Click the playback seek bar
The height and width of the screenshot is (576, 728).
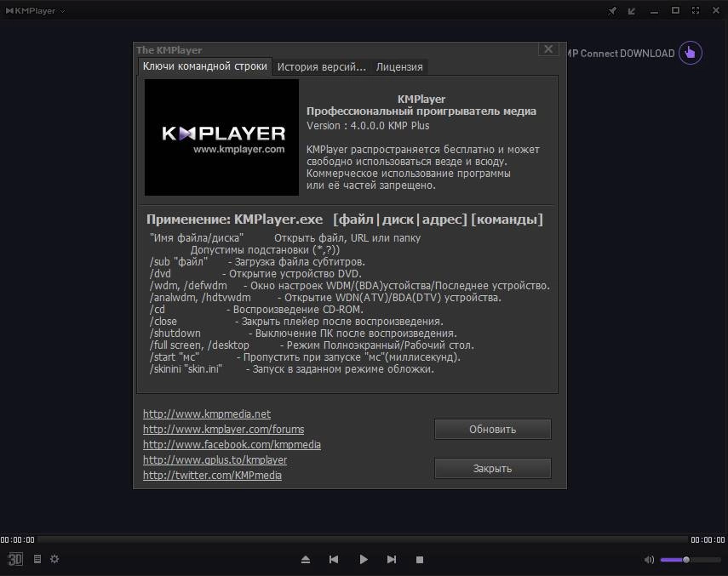tap(362, 539)
